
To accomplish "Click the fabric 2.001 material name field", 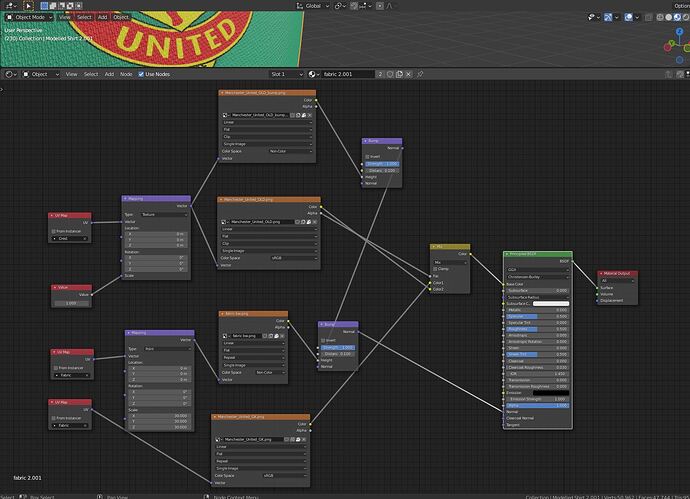I will point(348,74).
